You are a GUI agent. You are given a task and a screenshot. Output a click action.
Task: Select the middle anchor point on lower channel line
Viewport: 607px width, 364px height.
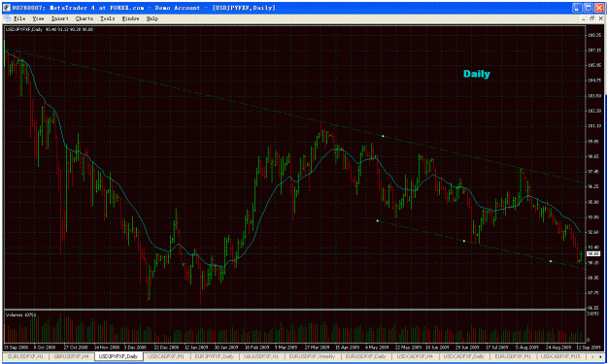tap(464, 241)
